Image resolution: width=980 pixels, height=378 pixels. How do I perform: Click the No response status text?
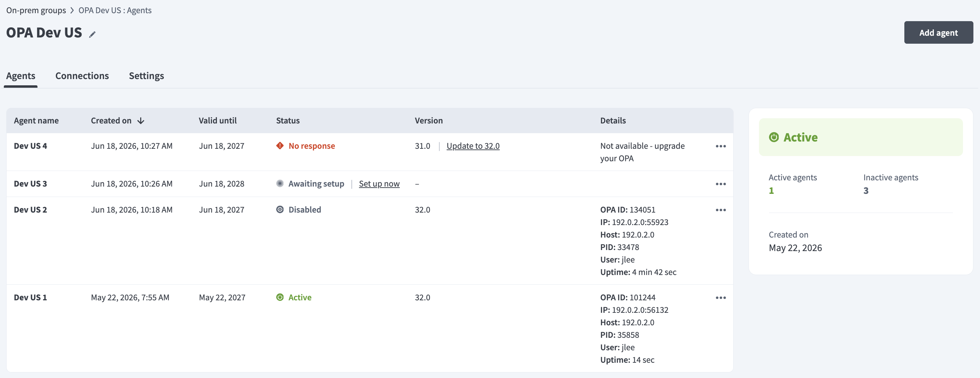click(x=312, y=146)
